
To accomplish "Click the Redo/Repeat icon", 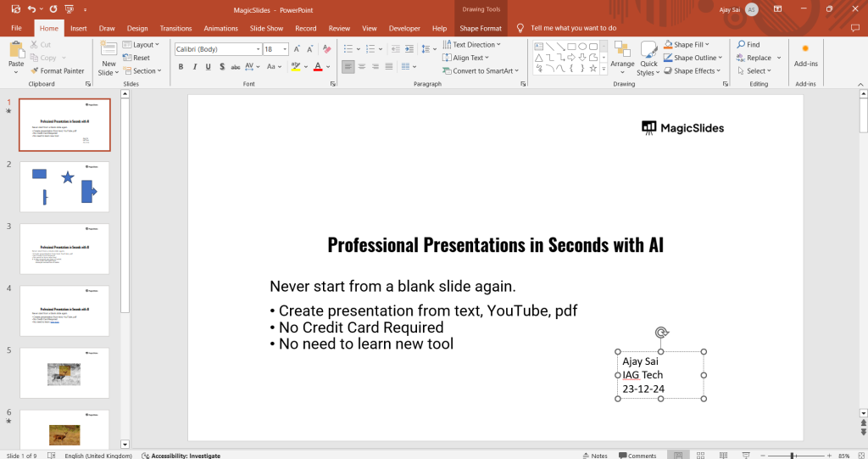I will click(x=53, y=8).
